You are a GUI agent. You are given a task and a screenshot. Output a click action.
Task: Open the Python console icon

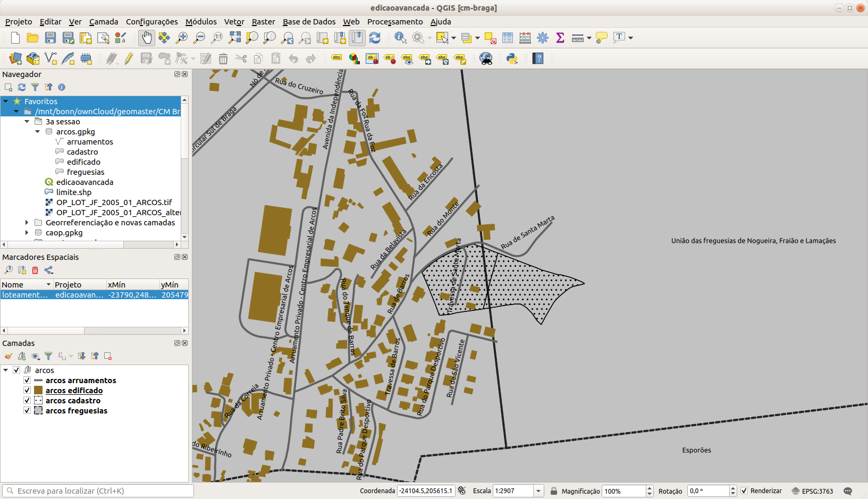512,58
